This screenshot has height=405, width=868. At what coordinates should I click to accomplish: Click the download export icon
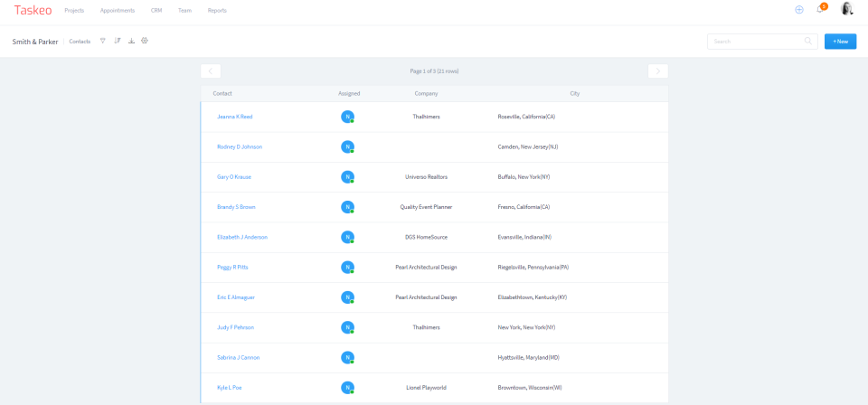coord(131,41)
